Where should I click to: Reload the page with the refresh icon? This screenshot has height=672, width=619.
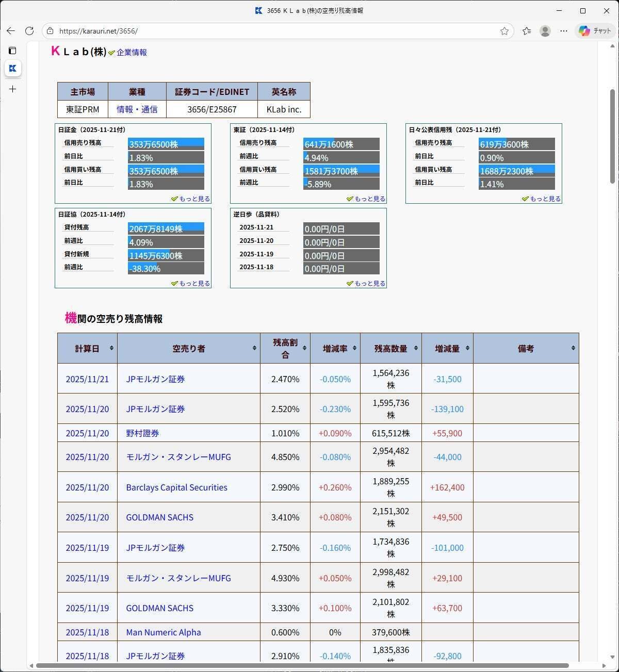(x=29, y=31)
